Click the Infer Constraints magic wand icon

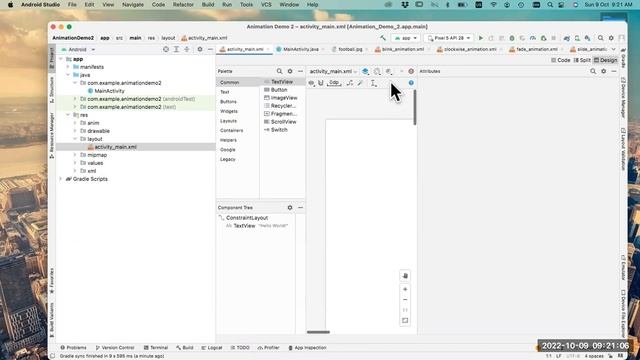click(x=360, y=83)
